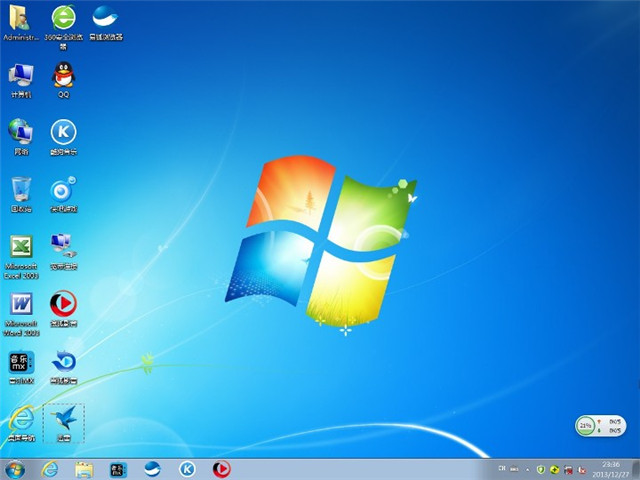Screen dimensions: 640x480
Task: Select the 360 browser desktop shortcut
Action: tap(63, 19)
